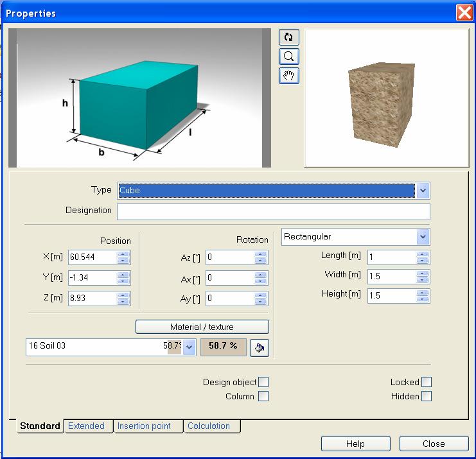Decrease Y [m] with down spinner arrow
Screen dimensions: 476x459
click(123, 281)
